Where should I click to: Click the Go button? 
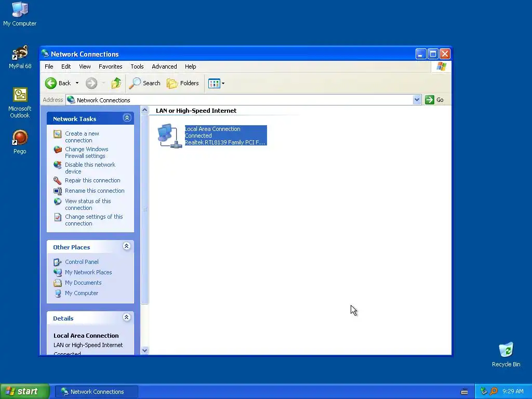point(435,100)
